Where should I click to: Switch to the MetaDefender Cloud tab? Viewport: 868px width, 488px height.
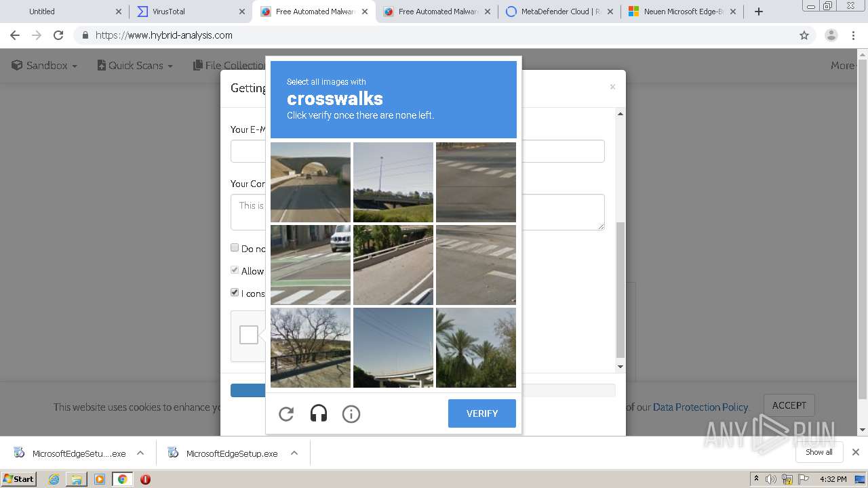(559, 12)
